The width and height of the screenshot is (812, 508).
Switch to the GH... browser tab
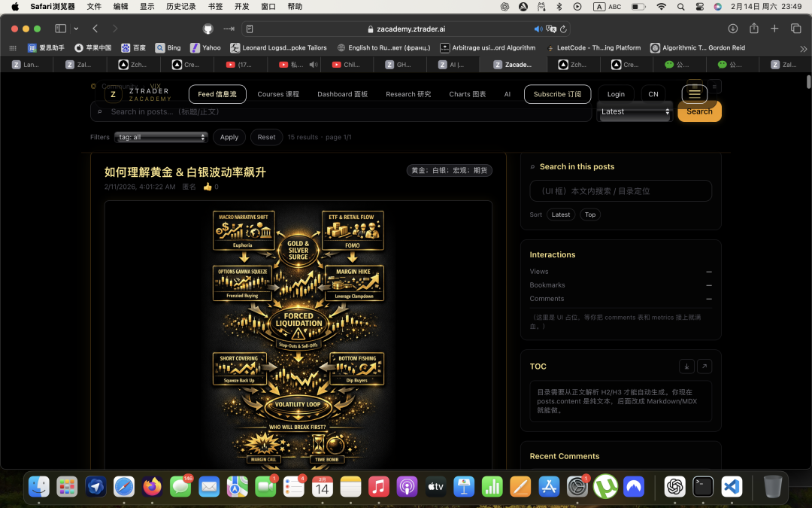click(398, 65)
